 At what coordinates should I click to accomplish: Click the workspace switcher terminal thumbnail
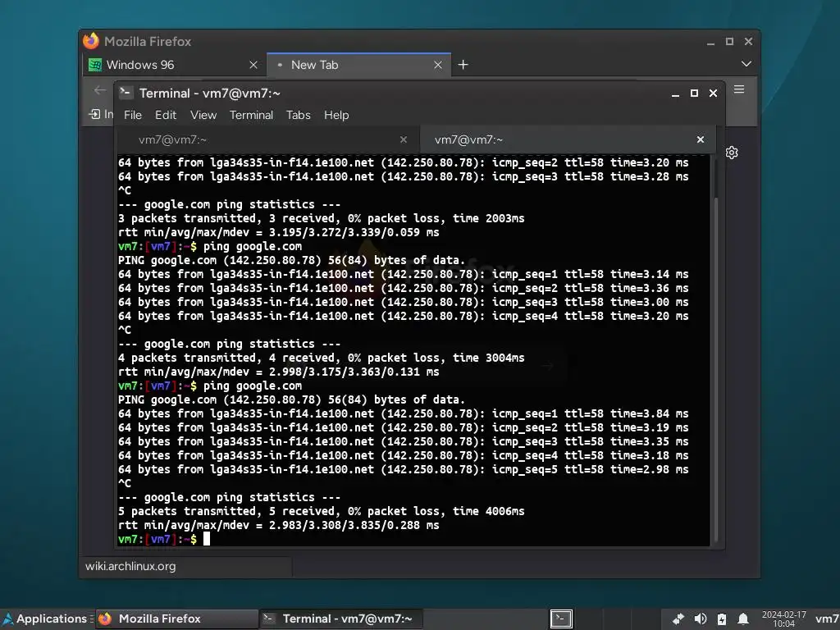coord(561,619)
